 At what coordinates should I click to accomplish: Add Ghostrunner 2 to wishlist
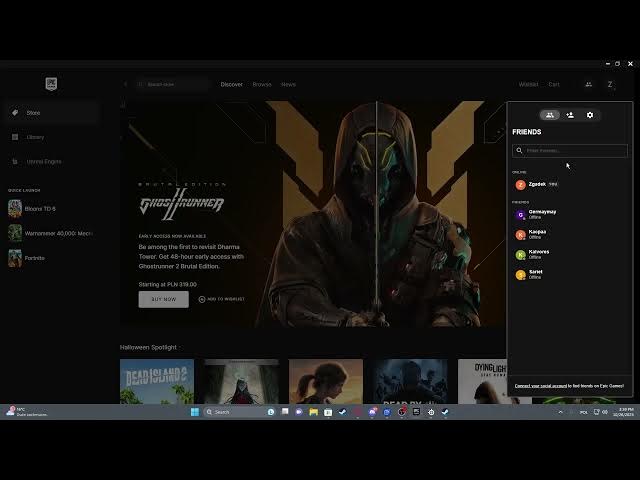[x=222, y=299]
